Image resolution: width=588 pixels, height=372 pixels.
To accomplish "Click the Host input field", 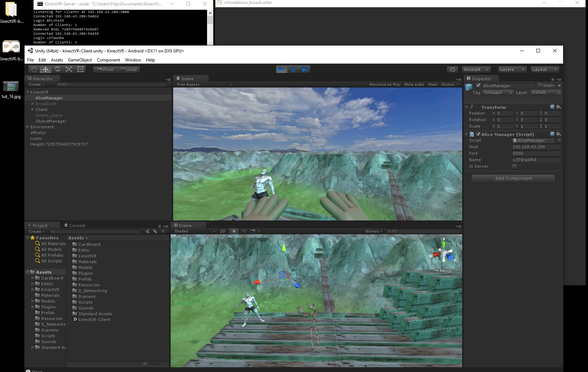I will (x=536, y=147).
